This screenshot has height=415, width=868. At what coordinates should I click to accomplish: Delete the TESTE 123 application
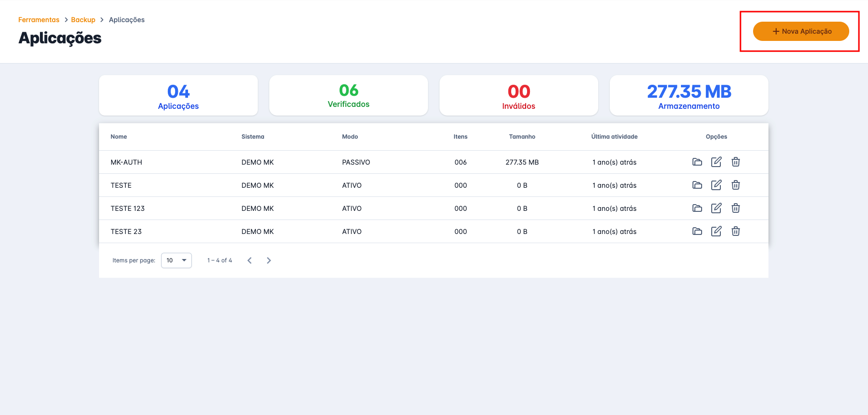coord(735,208)
